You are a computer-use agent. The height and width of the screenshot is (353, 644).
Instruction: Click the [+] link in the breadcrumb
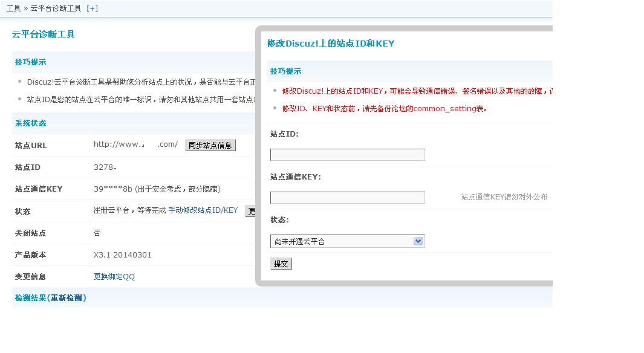(x=92, y=8)
